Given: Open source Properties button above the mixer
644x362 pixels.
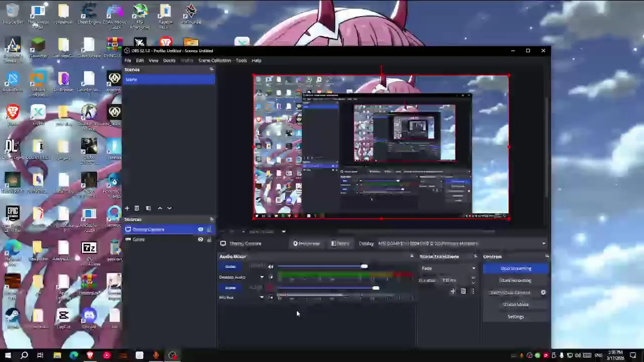Looking at the screenshot, I should tap(306, 244).
